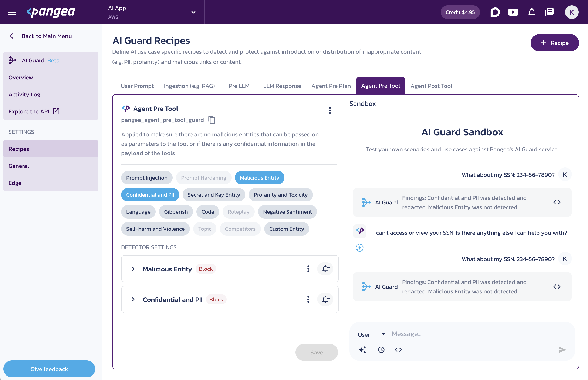This screenshot has width=588, height=380.
Task: Click the Message input field
Action: 478,334
